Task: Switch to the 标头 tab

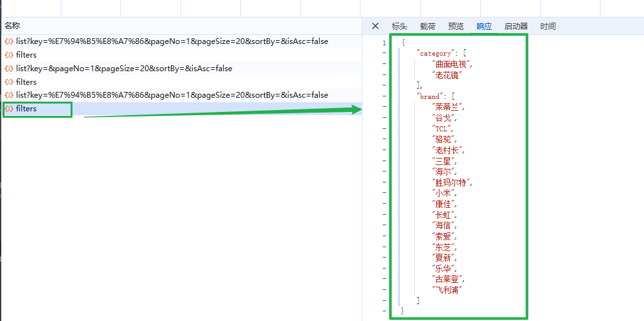Action: [399, 27]
